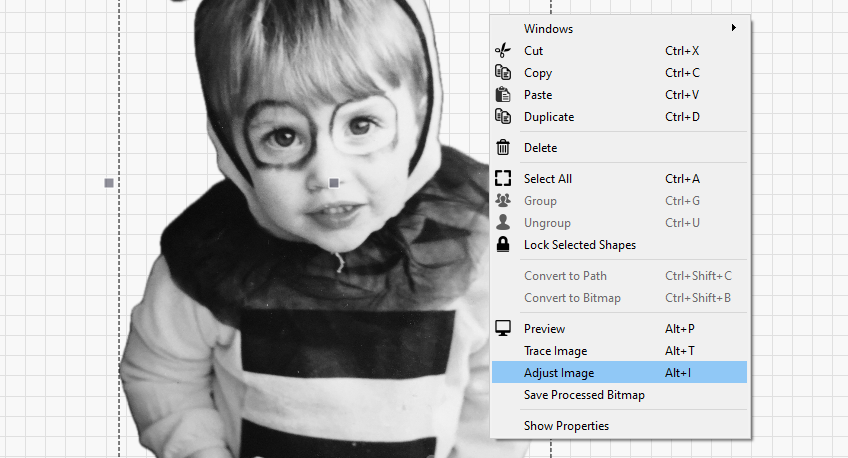Choose Adjust Image from context menu

[559, 373]
